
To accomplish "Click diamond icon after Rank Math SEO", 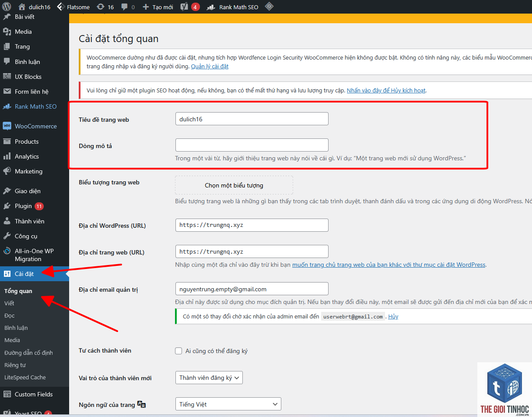I will pyautogui.click(x=269, y=7).
